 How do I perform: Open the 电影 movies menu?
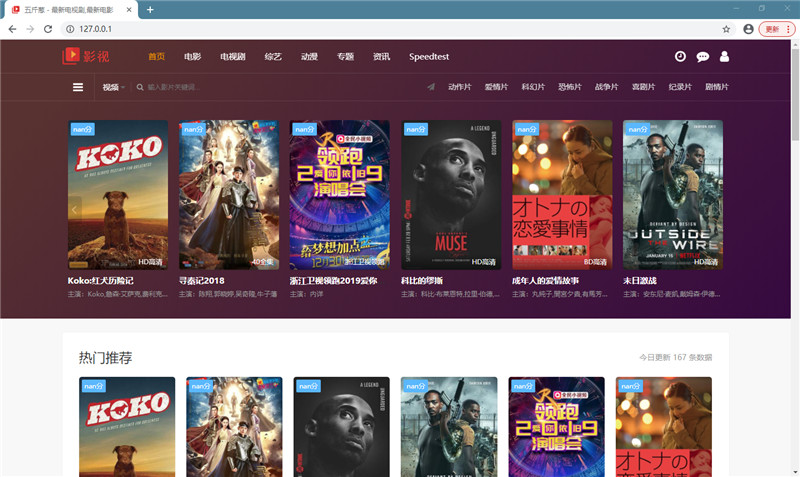point(192,57)
